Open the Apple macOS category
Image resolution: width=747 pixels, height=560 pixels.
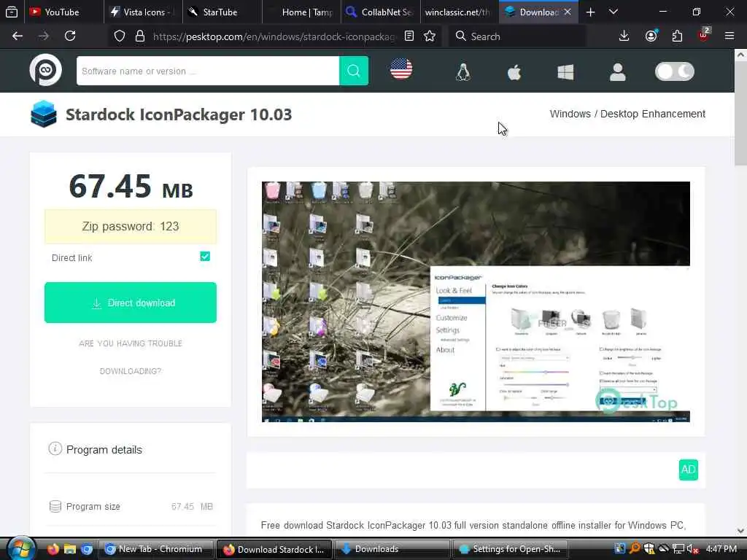pos(514,72)
